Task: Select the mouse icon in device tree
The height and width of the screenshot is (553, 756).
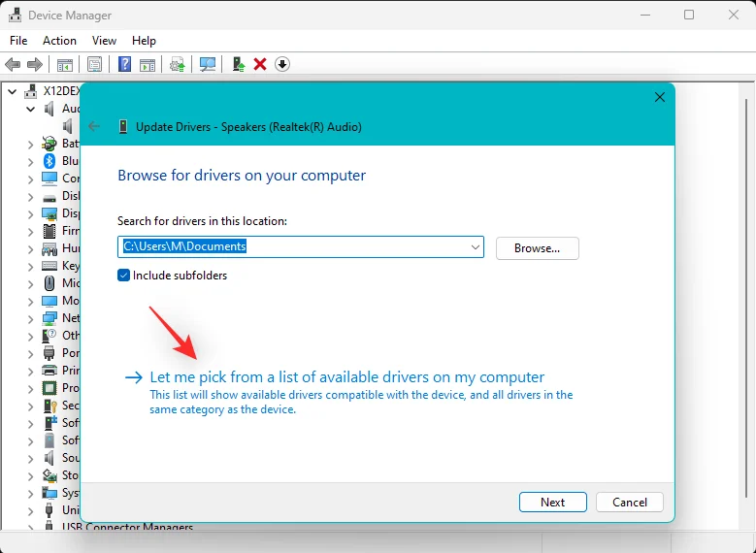Action: [x=49, y=283]
